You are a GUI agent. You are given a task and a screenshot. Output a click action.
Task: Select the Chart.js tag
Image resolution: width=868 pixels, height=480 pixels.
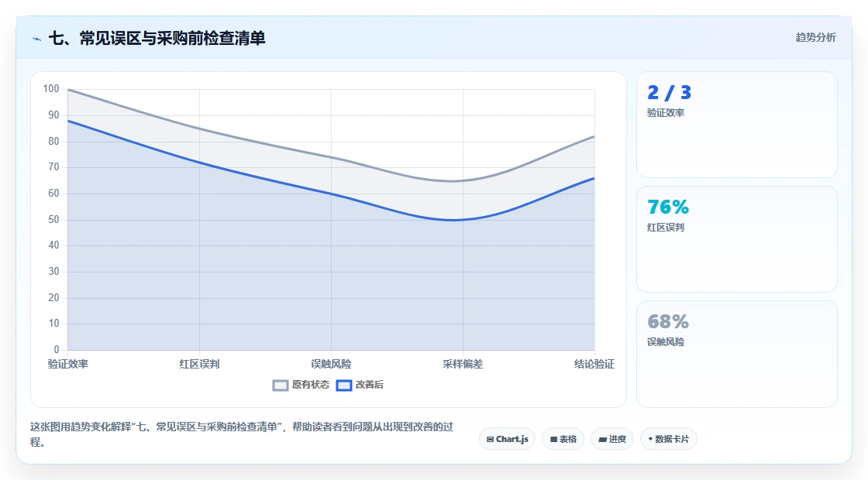click(x=507, y=439)
